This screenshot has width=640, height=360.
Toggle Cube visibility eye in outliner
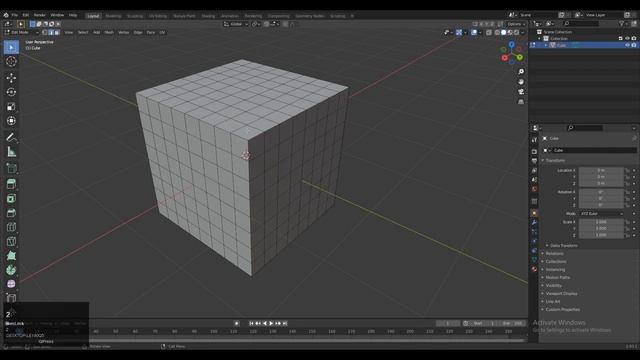tap(627, 45)
